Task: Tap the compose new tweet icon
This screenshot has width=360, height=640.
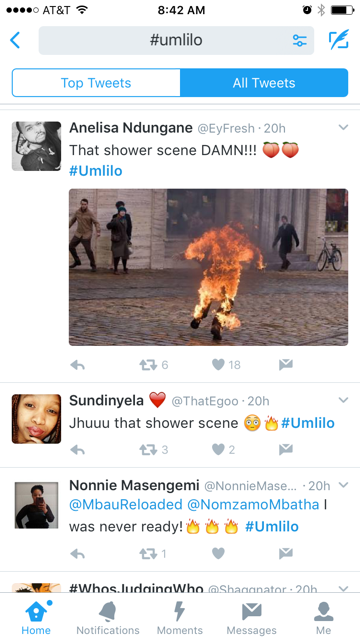Action: click(339, 40)
